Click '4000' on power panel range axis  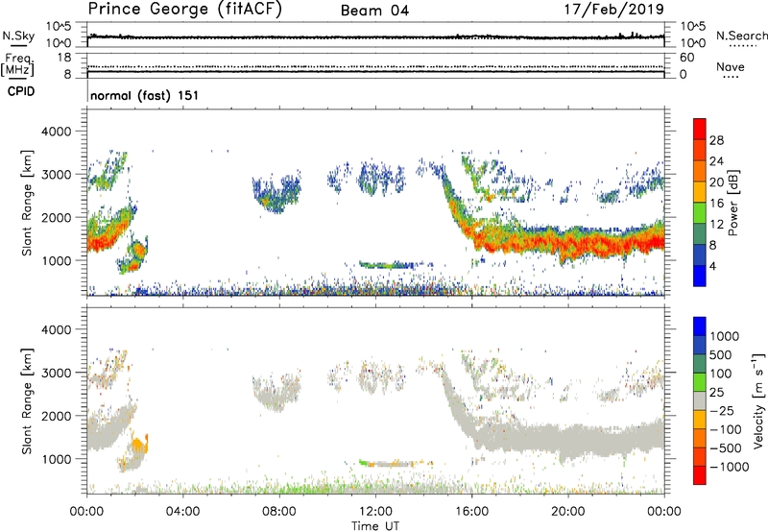(x=56, y=132)
